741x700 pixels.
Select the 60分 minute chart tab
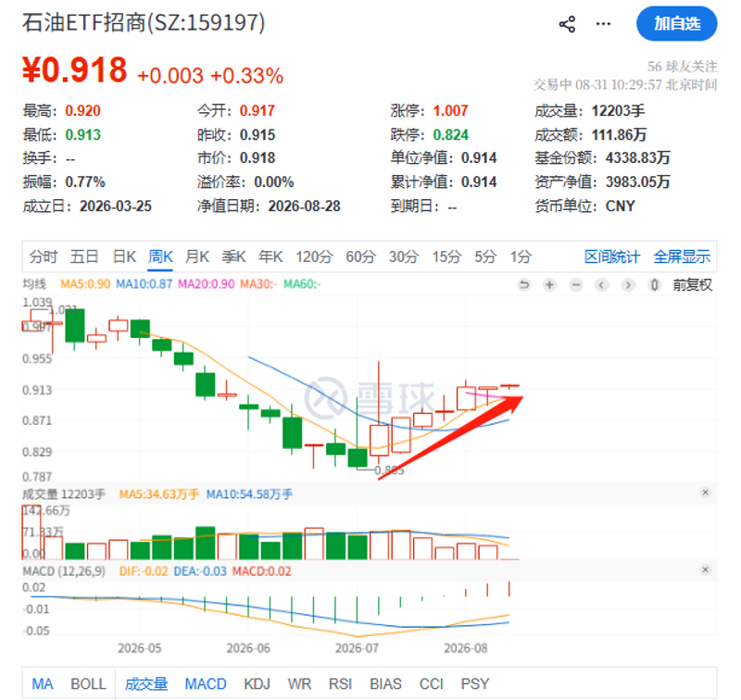point(360,257)
